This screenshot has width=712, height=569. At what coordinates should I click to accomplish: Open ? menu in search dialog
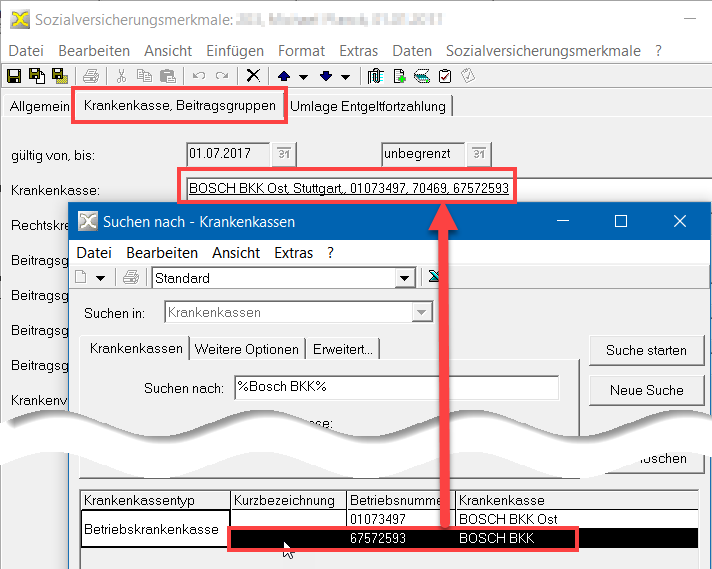(x=330, y=252)
